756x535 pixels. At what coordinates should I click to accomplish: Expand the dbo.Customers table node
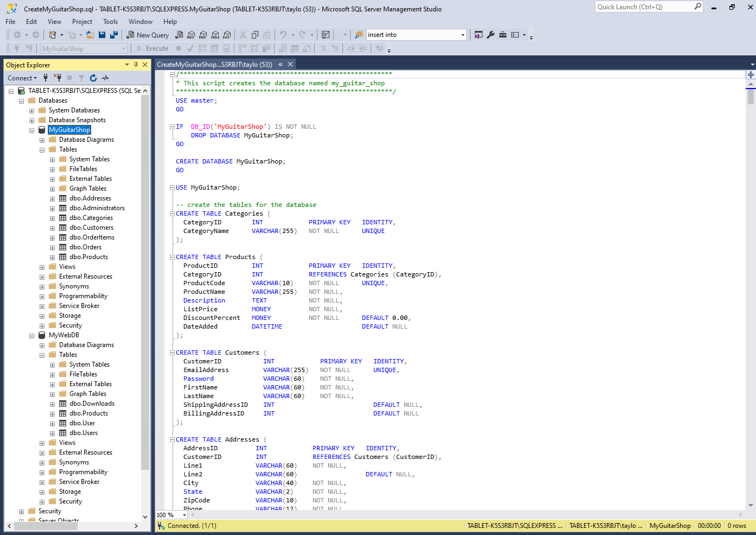(x=52, y=228)
